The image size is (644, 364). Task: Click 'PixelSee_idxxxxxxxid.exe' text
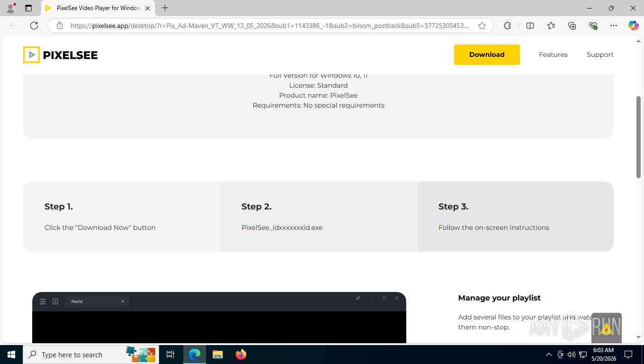[x=282, y=227]
